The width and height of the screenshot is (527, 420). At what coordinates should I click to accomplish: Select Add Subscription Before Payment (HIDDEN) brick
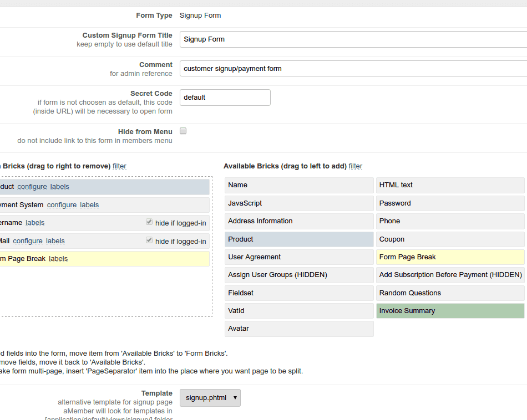[450, 275]
